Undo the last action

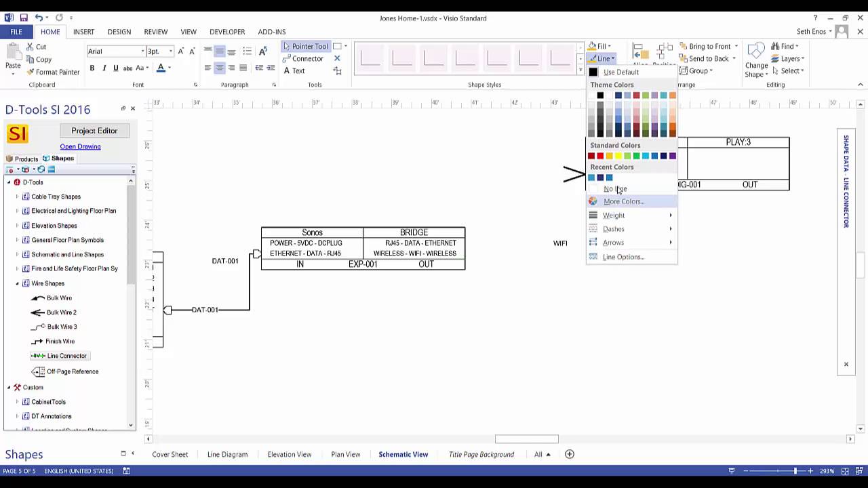(39, 18)
